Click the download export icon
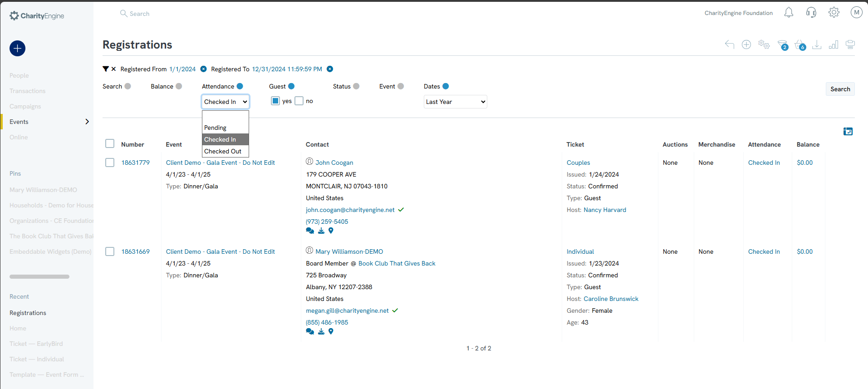 point(817,44)
